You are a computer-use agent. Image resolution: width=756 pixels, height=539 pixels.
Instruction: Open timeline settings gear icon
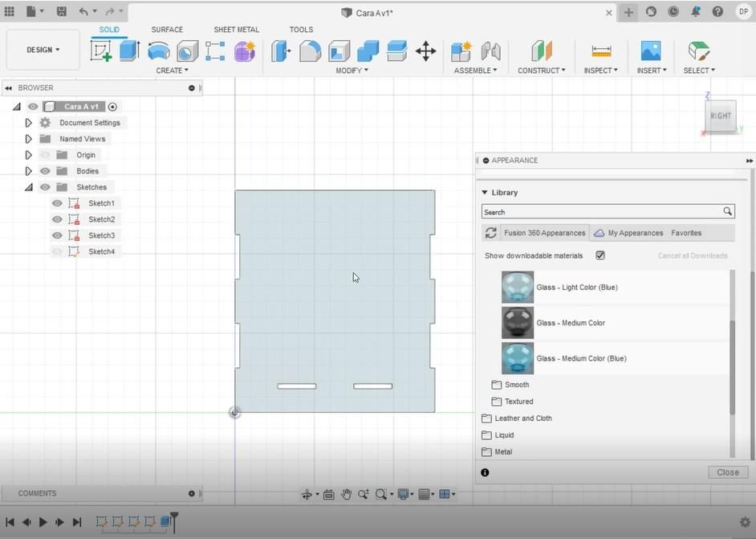[745, 521]
